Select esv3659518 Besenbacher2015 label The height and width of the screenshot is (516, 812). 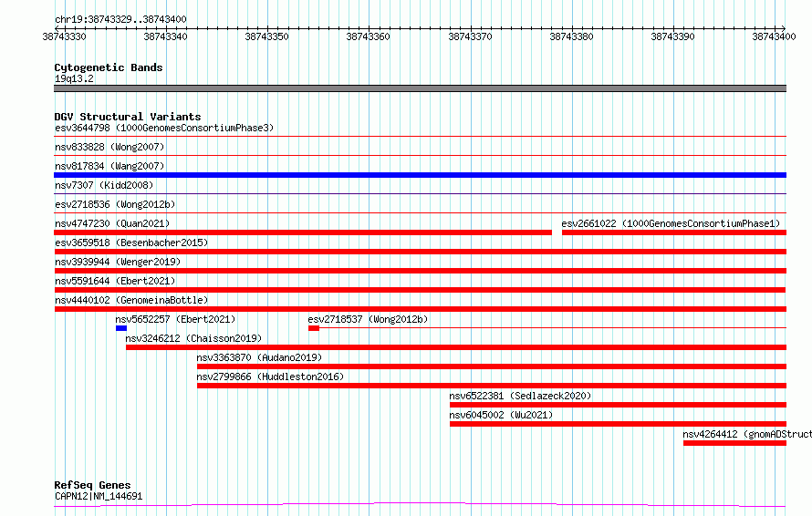pyautogui.click(x=131, y=243)
